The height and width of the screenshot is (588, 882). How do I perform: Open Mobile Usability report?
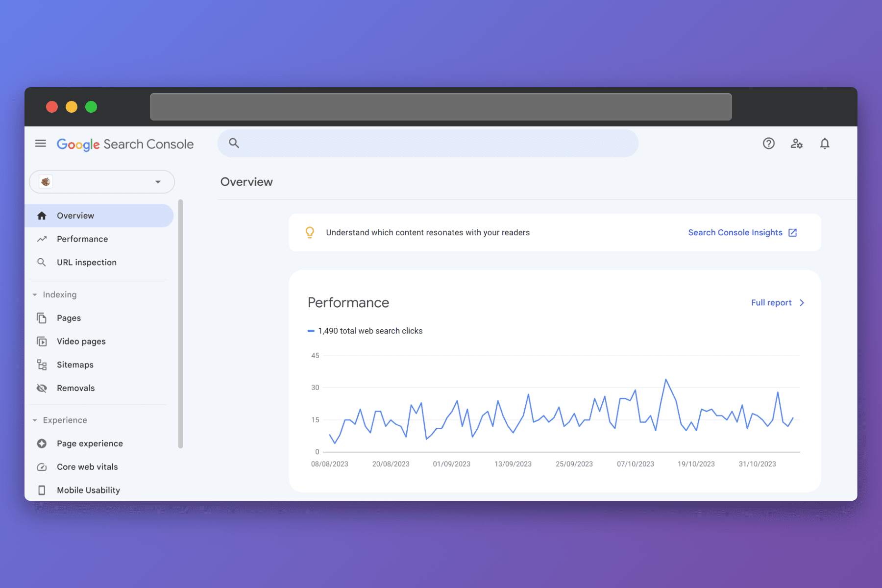click(x=99, y=490)
